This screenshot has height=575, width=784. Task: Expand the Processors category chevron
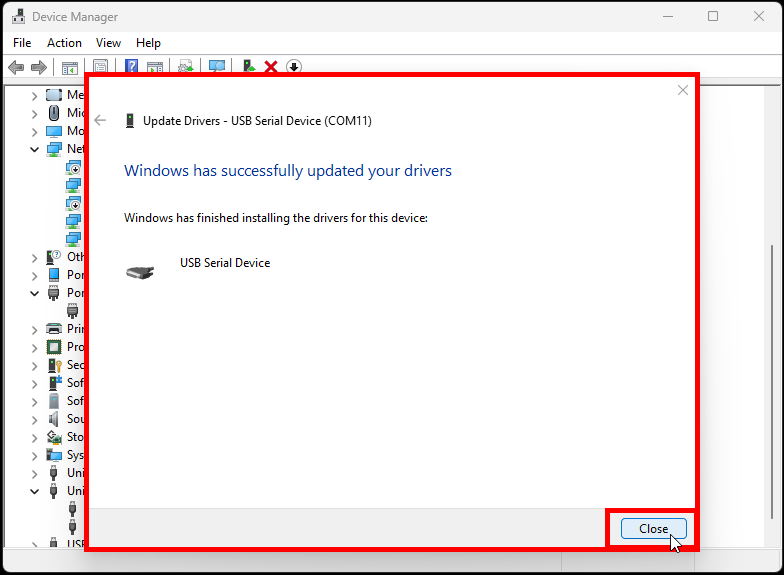[34, 348]
